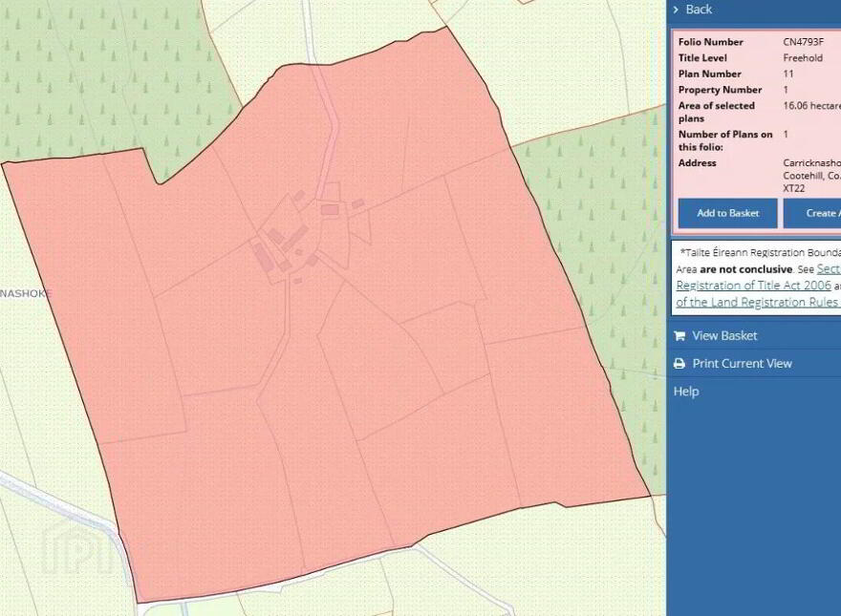Click the NASHOKE townland label on the map
Image resolution: width=841 pixels, height=616 pixels.
coord(26,294)
